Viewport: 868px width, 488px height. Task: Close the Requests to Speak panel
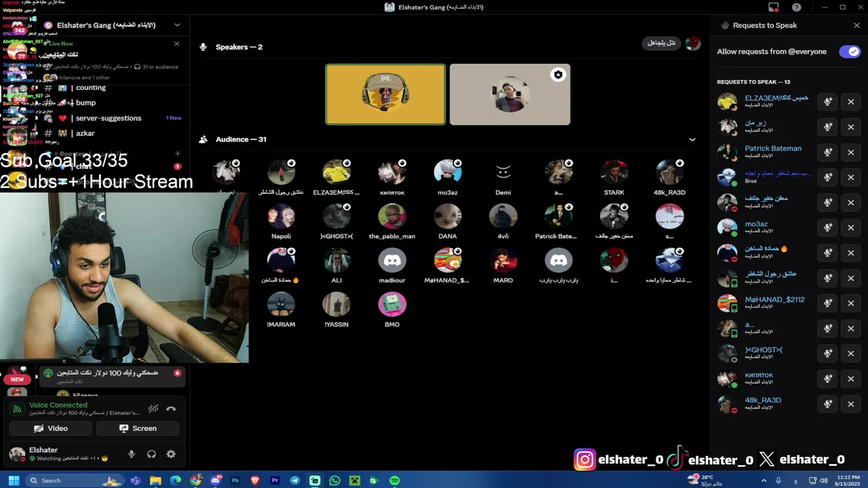coord(856,25)
